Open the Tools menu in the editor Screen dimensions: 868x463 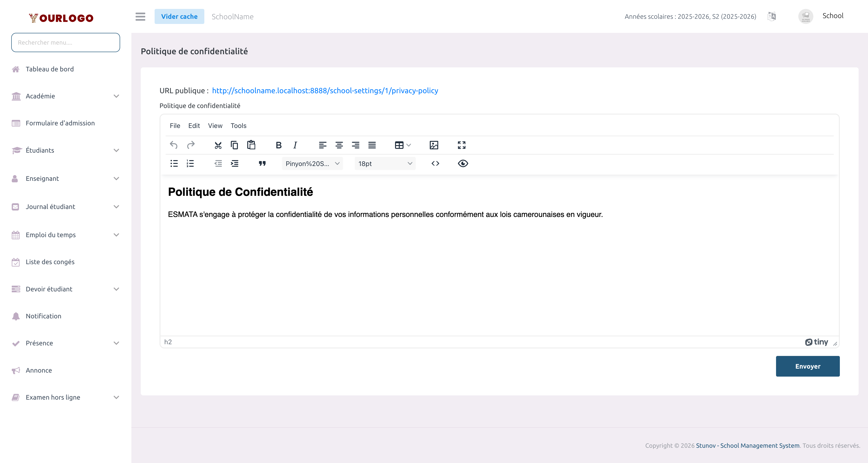[238, 125]
